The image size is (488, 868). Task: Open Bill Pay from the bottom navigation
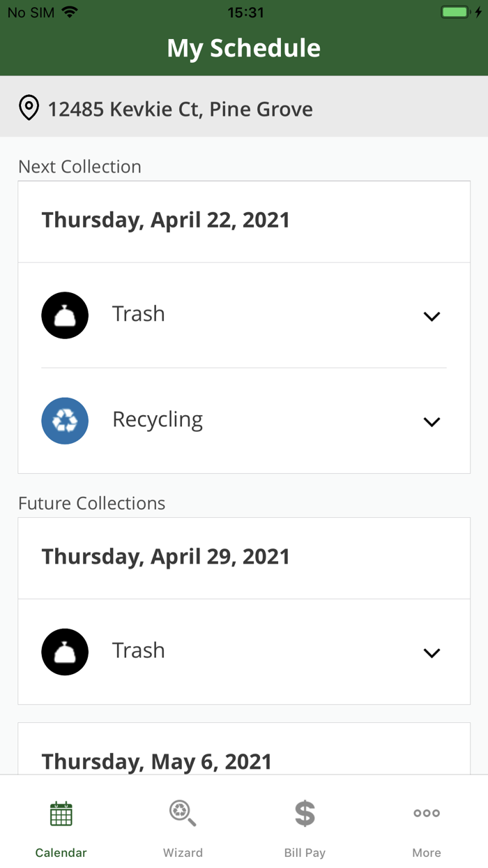(305, 827)
